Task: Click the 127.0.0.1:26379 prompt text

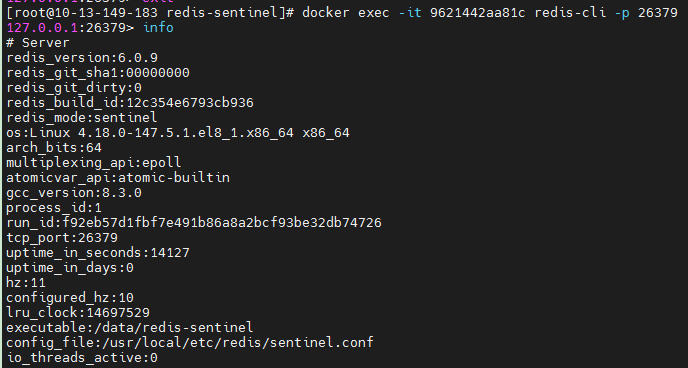Action: (70, 28)
